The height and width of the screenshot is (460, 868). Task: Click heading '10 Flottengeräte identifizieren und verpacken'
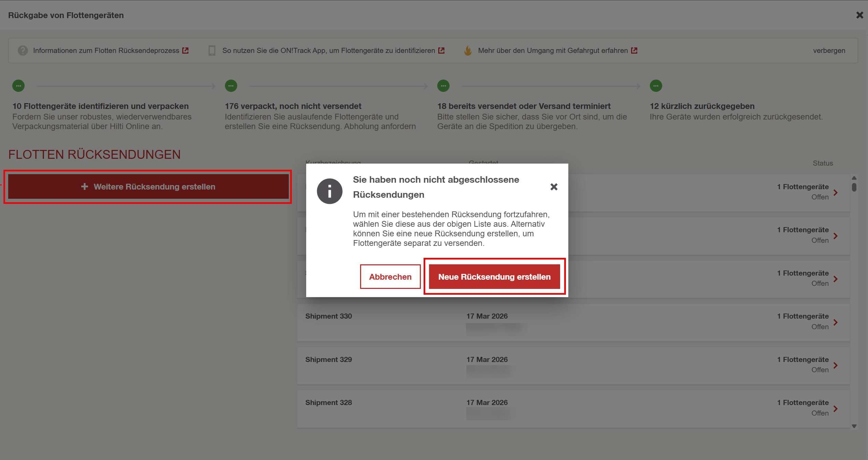point(100,106)
